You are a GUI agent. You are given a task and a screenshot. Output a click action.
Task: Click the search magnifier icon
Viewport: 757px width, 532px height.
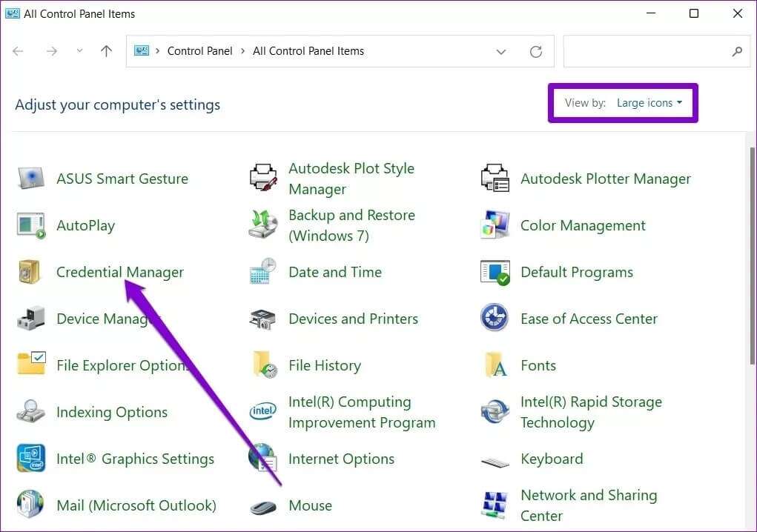coord(737,50)
